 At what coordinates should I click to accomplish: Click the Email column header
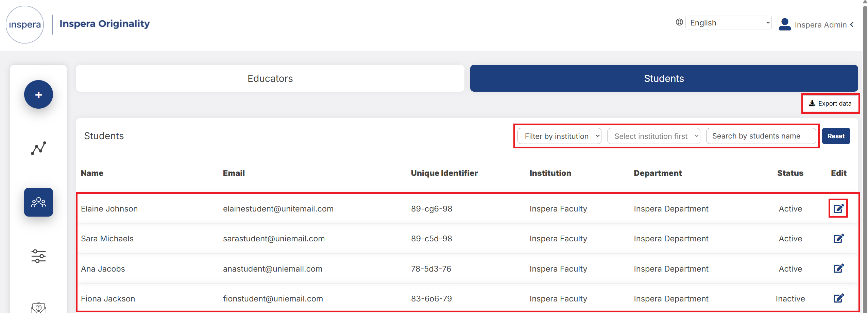pyautogui.click(x=234, y=173)
